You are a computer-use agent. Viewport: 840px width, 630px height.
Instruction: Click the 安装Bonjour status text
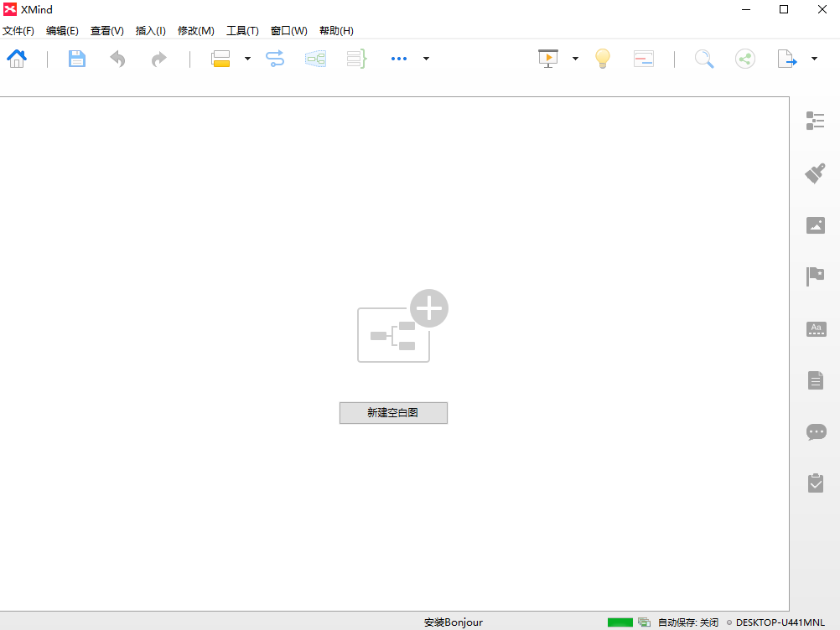click(454, 622)
